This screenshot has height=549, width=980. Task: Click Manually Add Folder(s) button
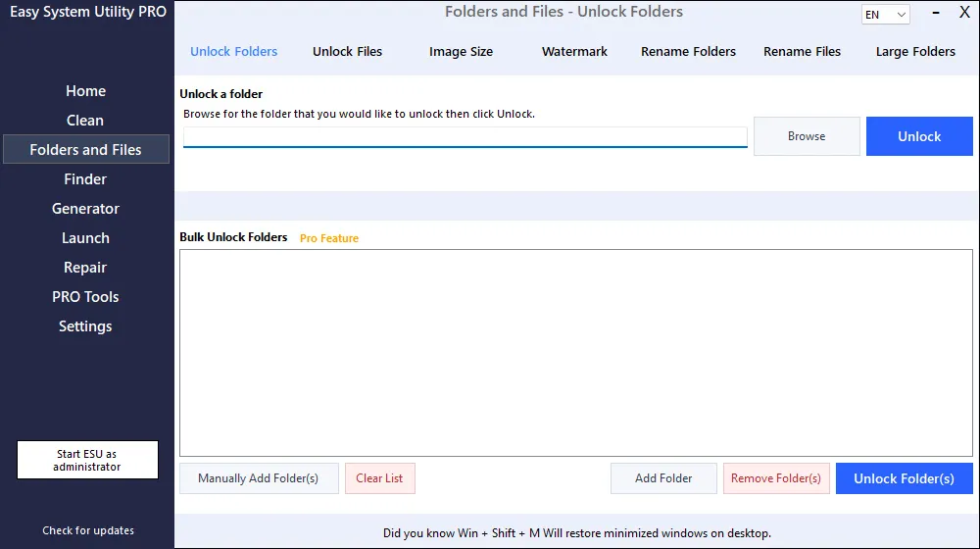point(259,478)
